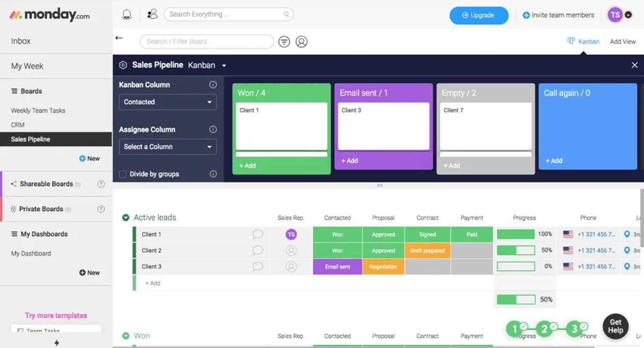Click the Upgrade button
This screenshot has height=348, width=644.
pyautogui.click(x=479, y=16)
